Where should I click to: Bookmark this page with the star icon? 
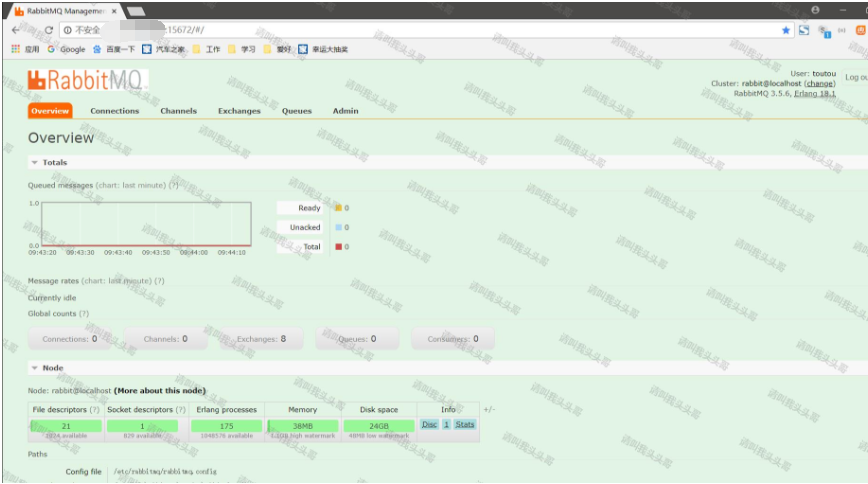[x=786, y=30]
